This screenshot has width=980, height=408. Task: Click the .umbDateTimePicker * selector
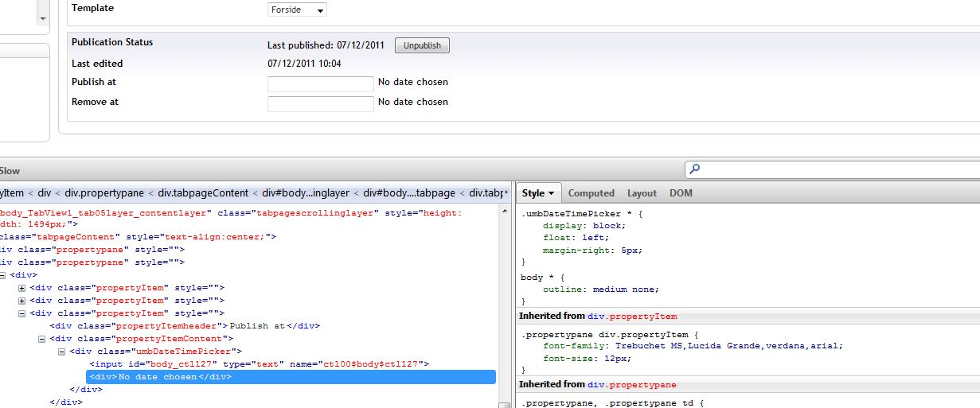[x=576, y=215]
